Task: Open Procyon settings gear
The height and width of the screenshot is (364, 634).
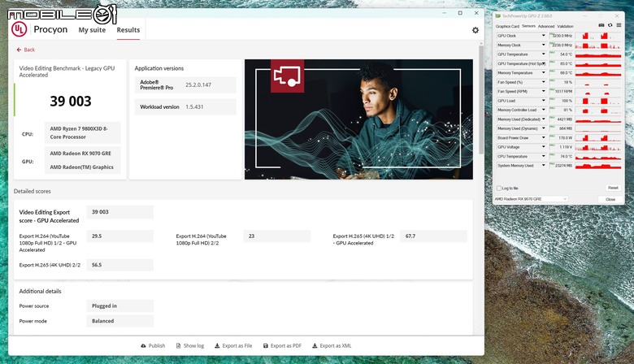Action: [x=475, y=30]
